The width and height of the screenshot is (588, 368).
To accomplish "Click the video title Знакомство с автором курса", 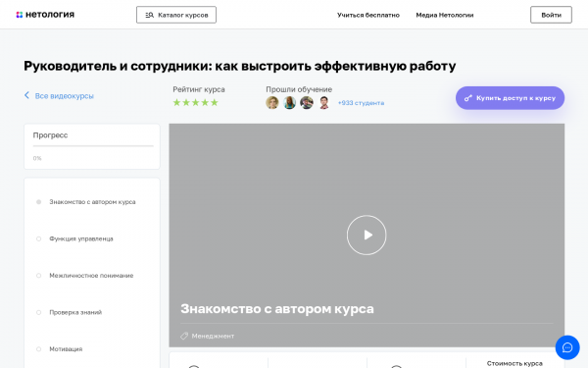I will (277, 309).
